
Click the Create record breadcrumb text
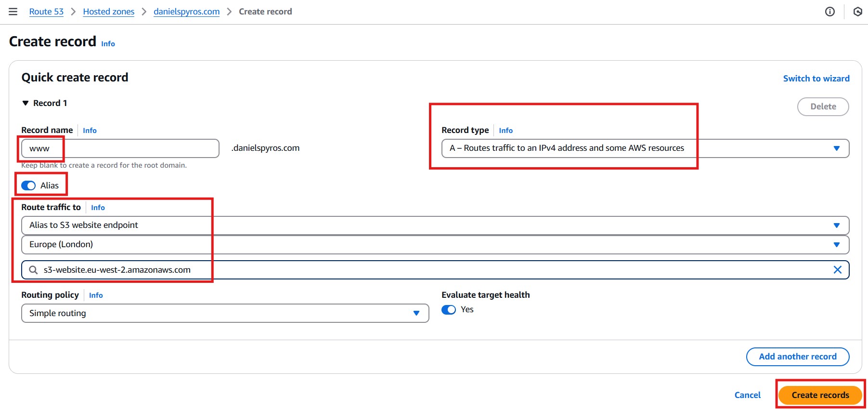click(x=265, y=12)
